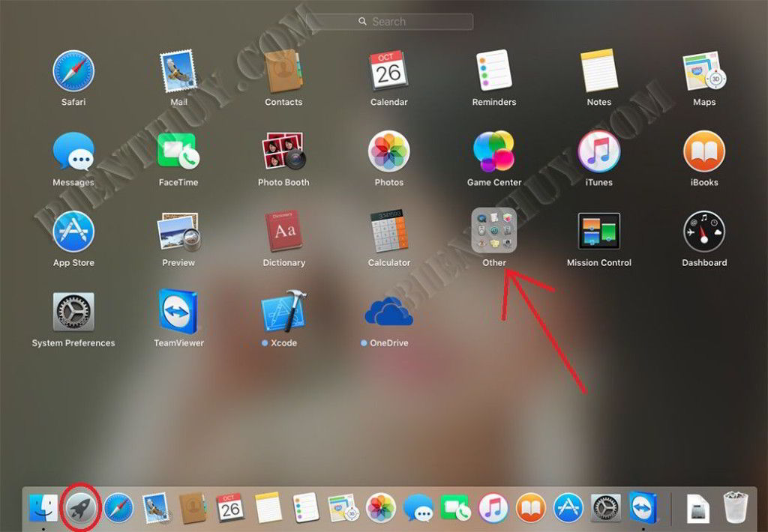
Task: Open Photos app in Launchpad grid
Action: [389, 151]
